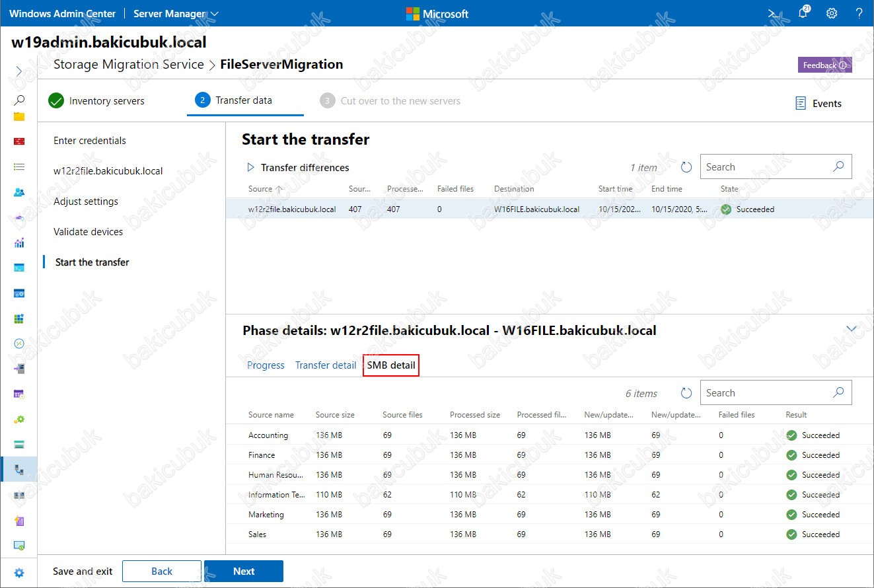
Task: Open the Storage Migration Service sidebar icon
Action: [19, 470]
